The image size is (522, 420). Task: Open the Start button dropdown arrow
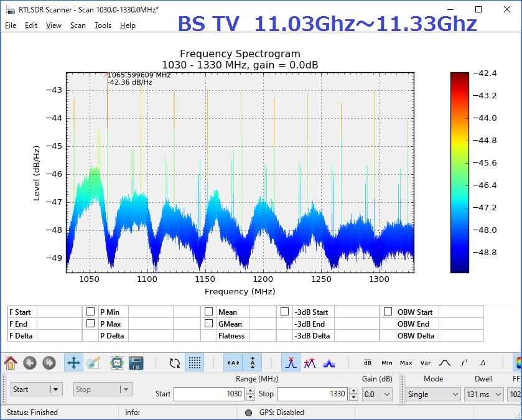[55, 389]
